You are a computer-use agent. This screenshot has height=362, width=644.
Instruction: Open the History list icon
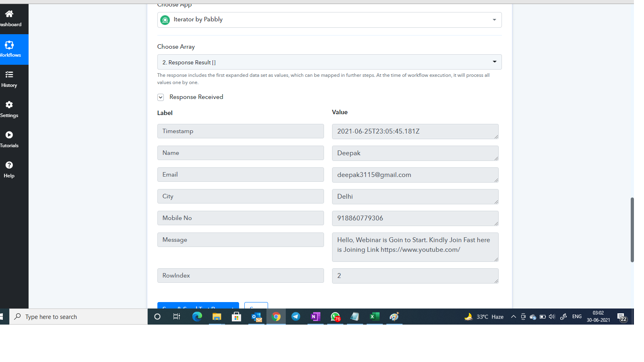point(9,74)
